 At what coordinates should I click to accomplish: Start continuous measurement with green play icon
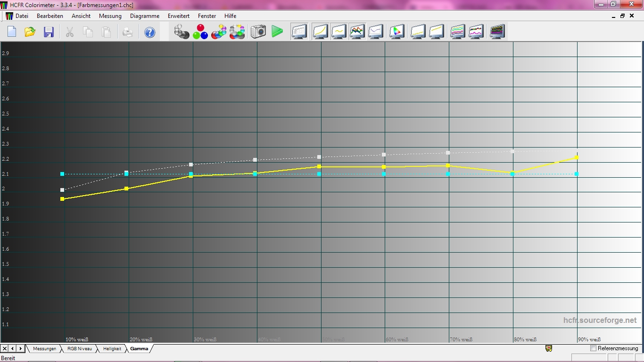click(x=277, y=32)
